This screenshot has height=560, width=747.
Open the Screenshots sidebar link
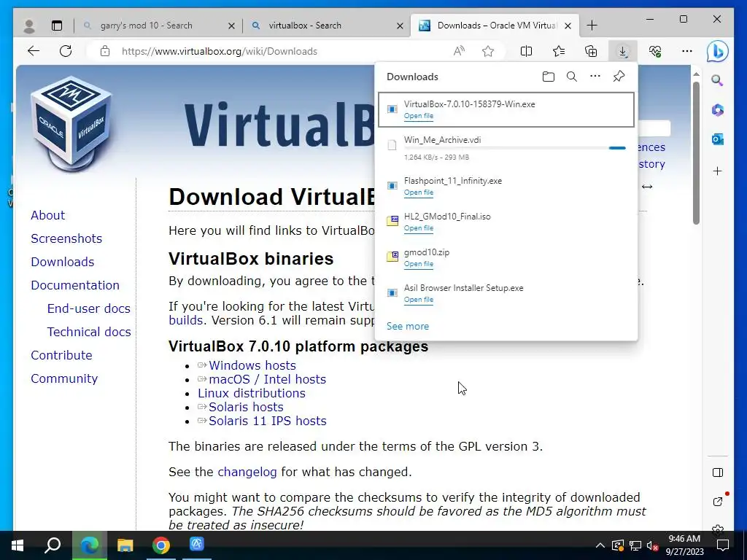click(x=66, y=238)
